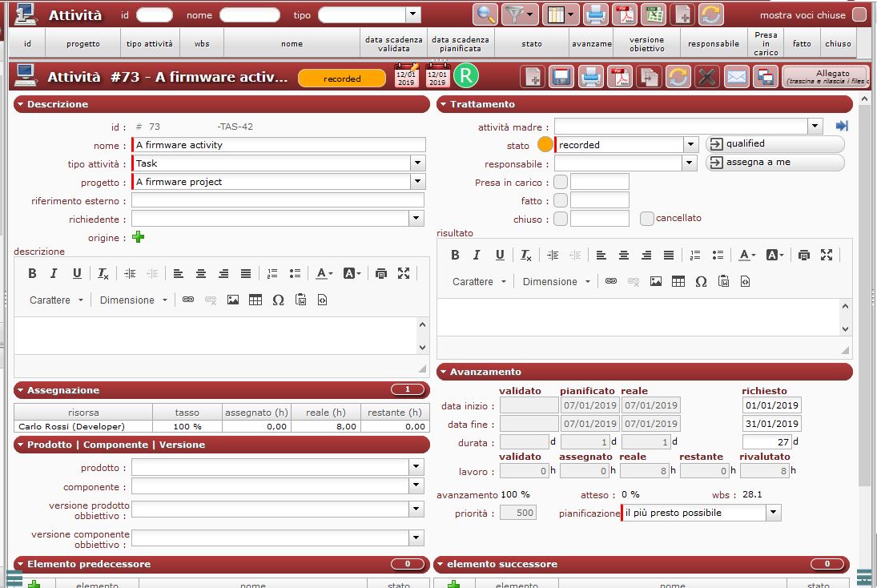Screen dimensions: 877x588
Task: Go to attività madre arrow icon
Action: point(841,127)
